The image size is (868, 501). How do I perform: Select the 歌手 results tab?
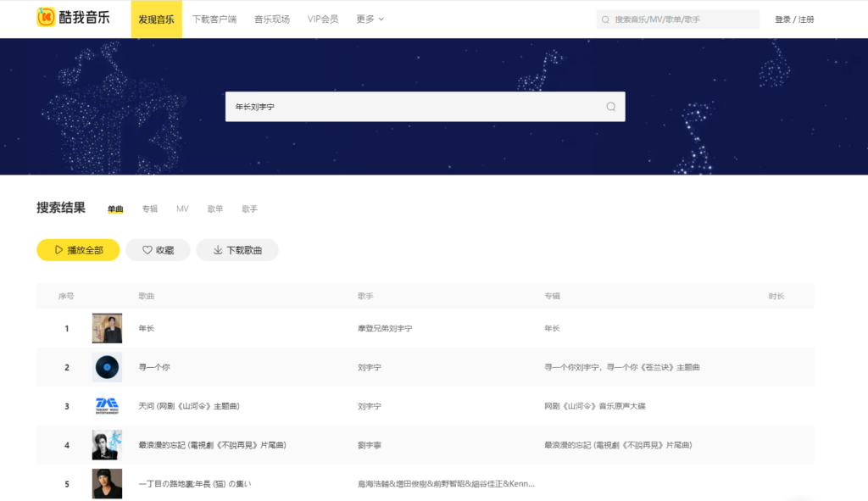(x=249, y=209)
